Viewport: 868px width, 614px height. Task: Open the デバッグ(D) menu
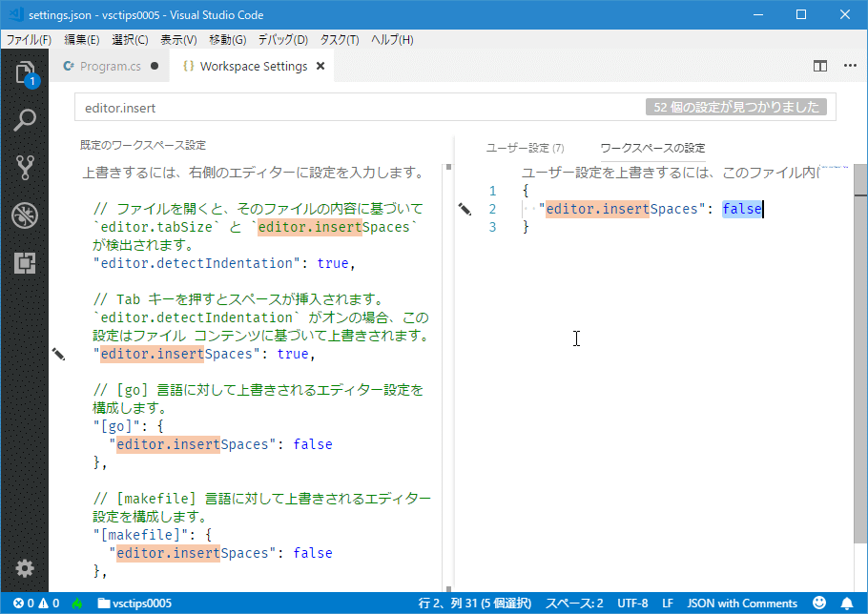click(282, 40)
